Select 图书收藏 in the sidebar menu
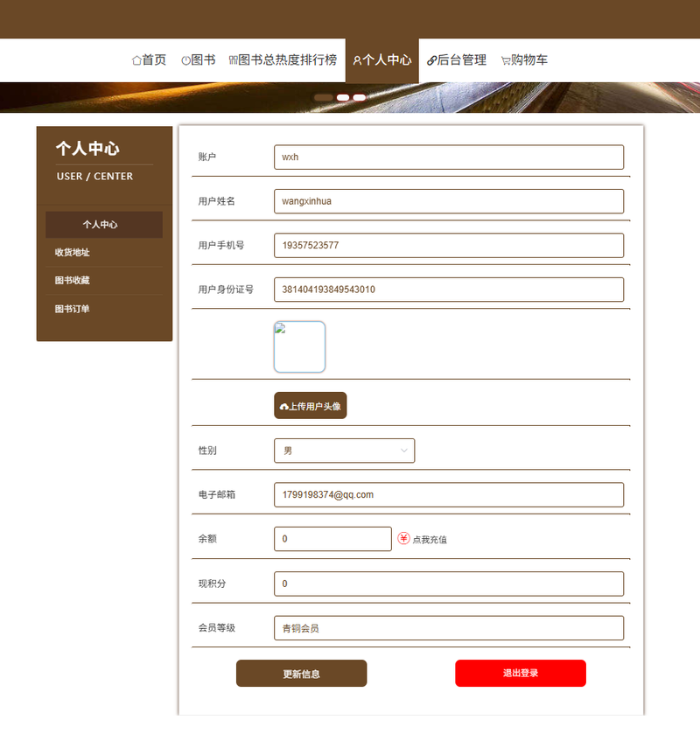 [x=104, y=280]
